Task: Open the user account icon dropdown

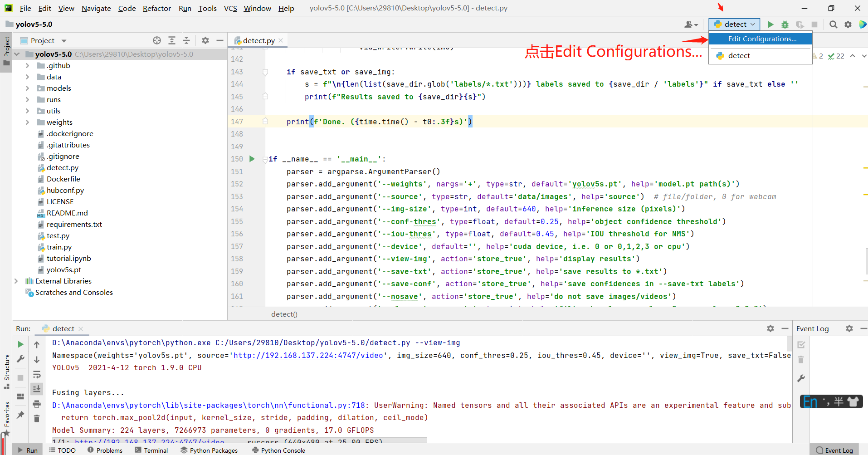Action: (x=691, y=24)
